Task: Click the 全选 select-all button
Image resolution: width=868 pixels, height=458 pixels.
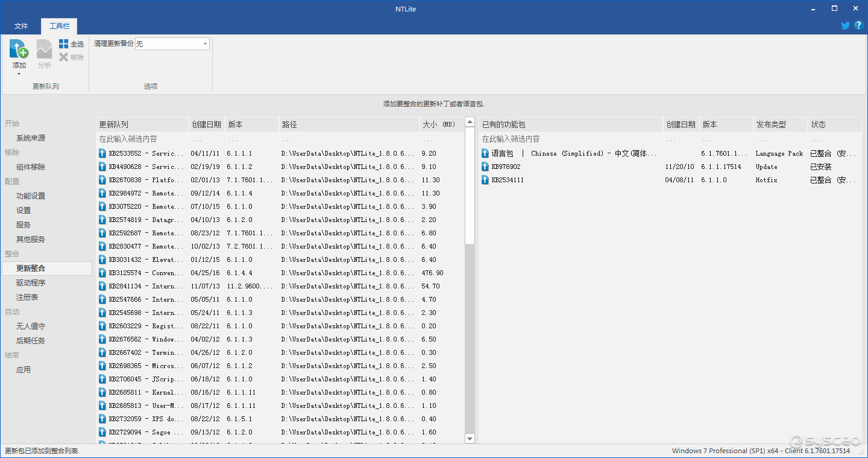Action: coord(71,44)
